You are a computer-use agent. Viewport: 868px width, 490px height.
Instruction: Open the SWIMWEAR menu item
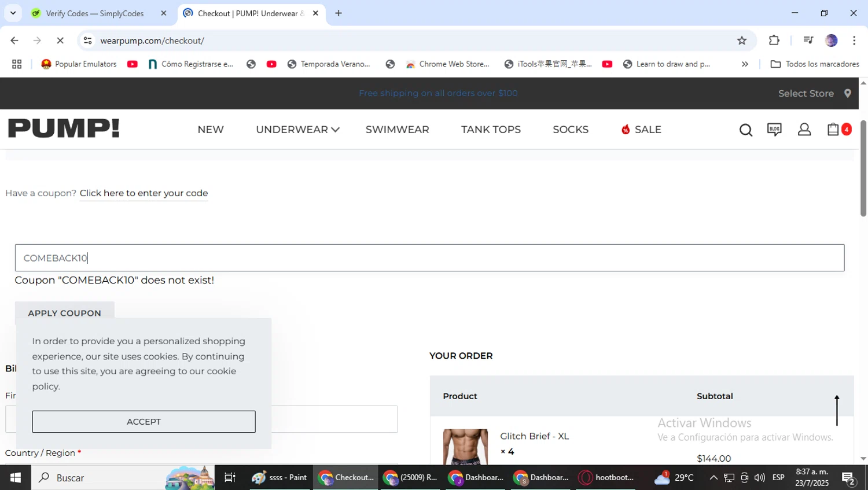(398, 130)
